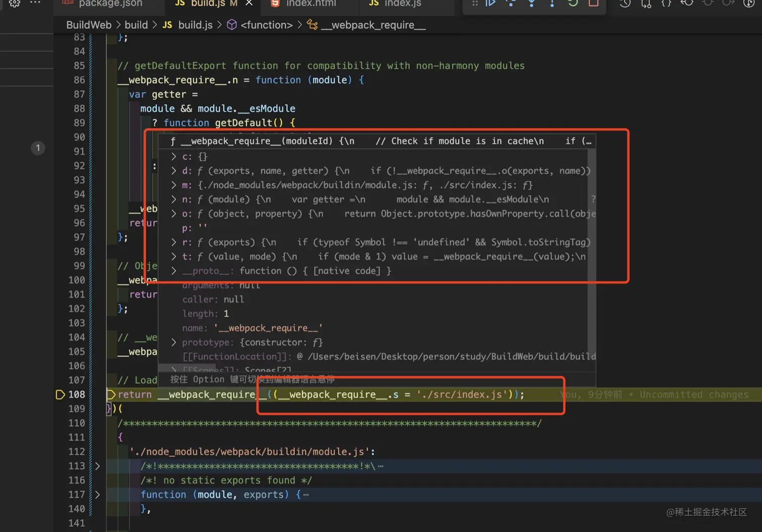Click the 'no static exports found' comment
Screen dimensions: 762x532
pos(226,481)
